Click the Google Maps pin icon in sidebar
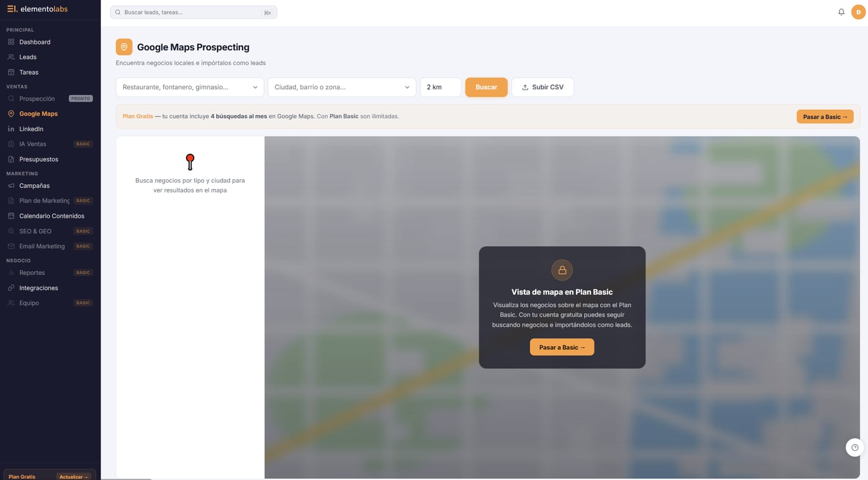The width and height of the screenshot is (868, 480). pyautogui.click(x=11, y=114)
